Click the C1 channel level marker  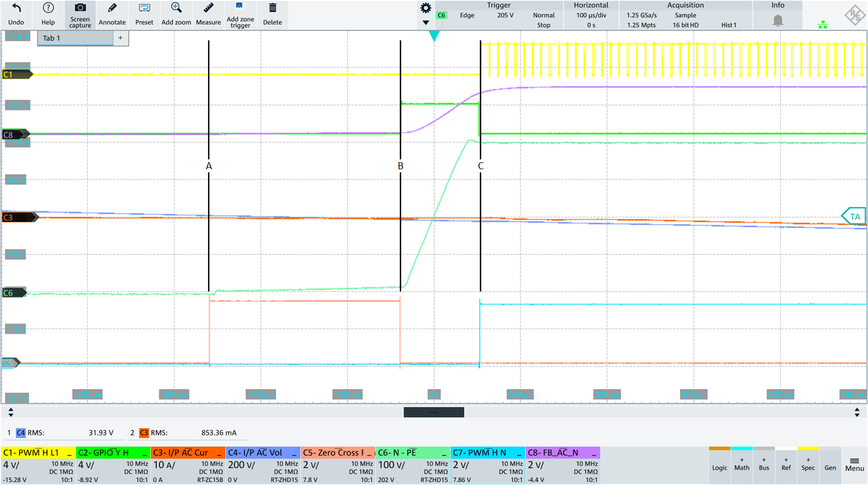pos(17,74)
